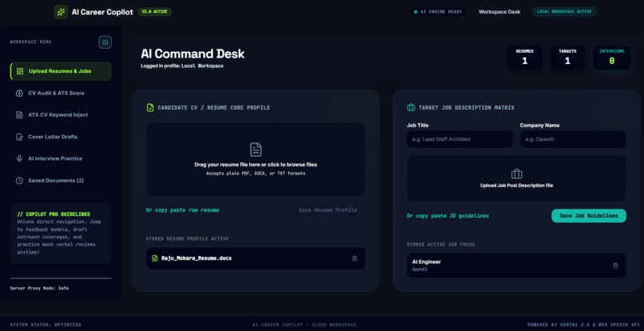The width and height of the screenshot is (644, 331).
Task: Click the AI Engineer job entry text
Action: pos(427,262)
